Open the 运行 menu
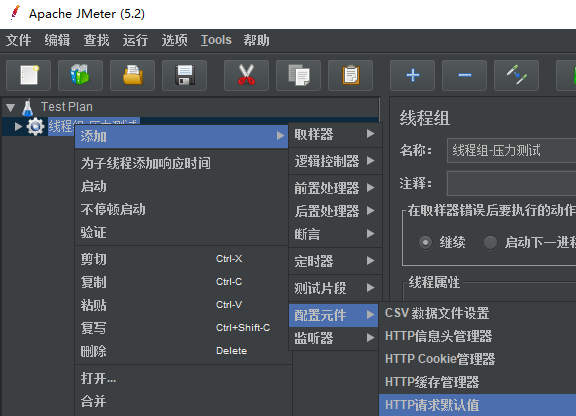576x416 pixels. [135, 40]
